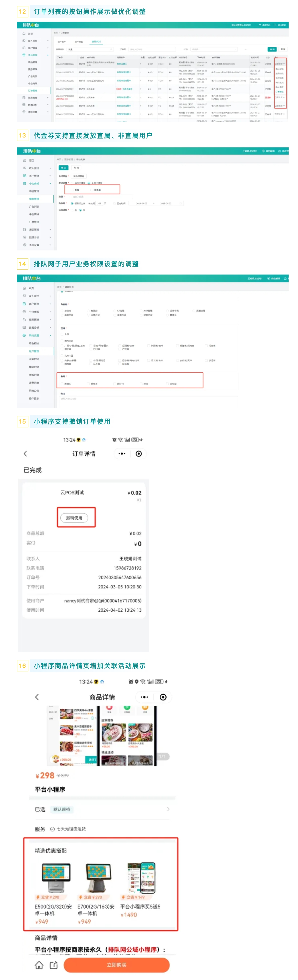Image resolution: width=298 pixels, height=980 pixels.
Task: Collapse 中台商城 chevron in order management sidebar
Action: click(x=48, y=55)
